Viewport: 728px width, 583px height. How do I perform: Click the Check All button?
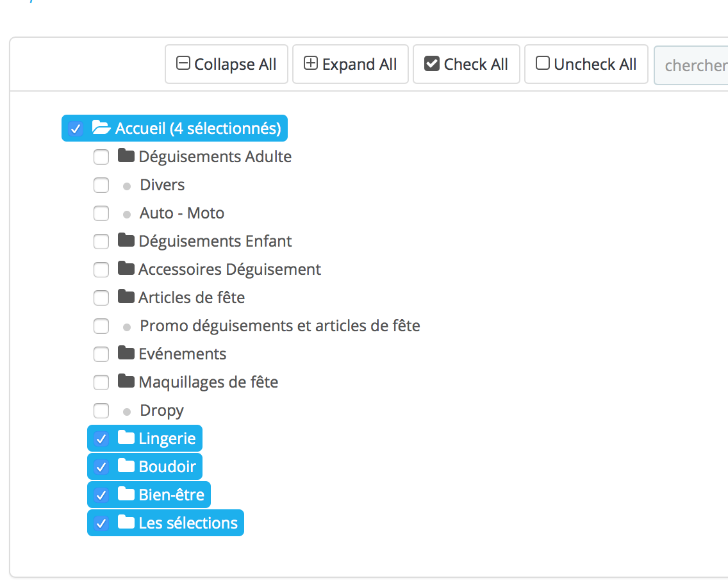[x=466, y=64]
